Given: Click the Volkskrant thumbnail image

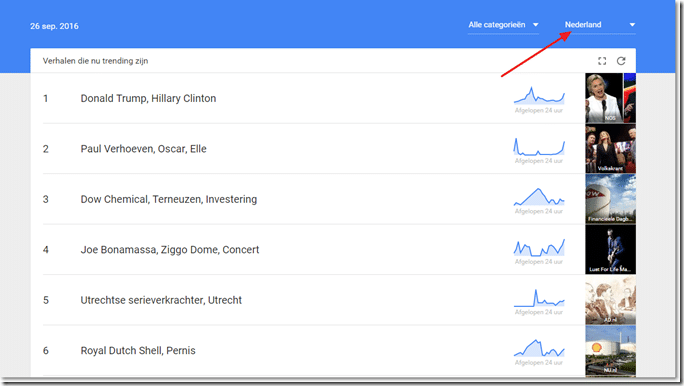Looking at the screenshot, I should coord(610,149).
